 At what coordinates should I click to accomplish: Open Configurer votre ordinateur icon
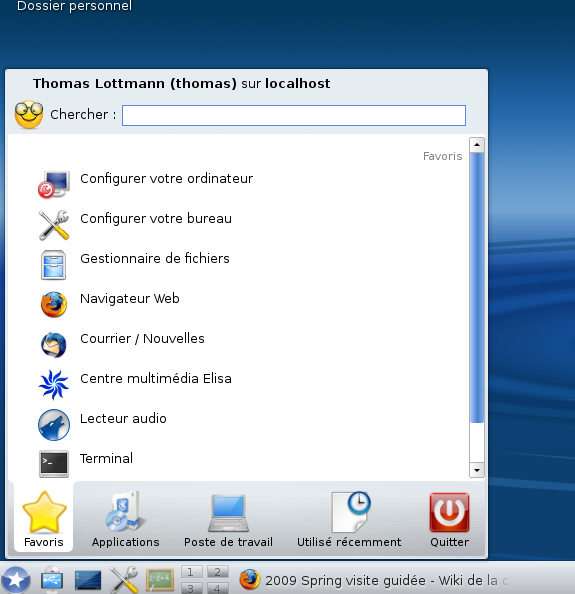click(54, 184)
